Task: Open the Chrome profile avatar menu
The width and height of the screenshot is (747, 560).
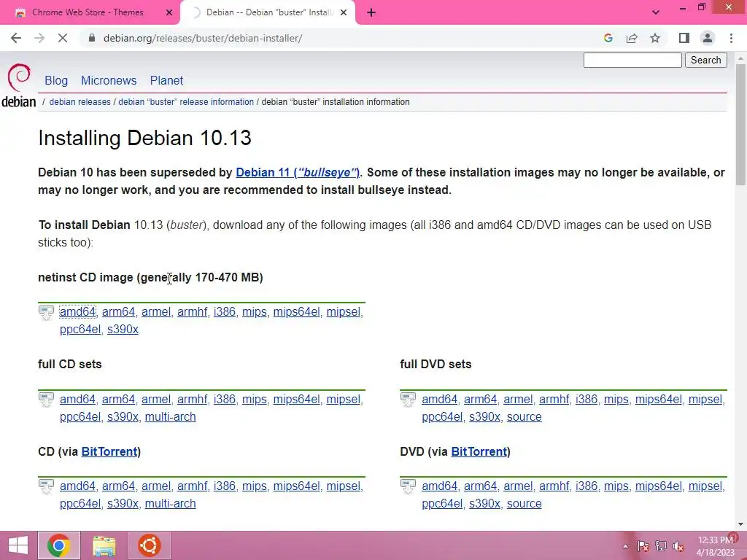Action: [708, 38]
